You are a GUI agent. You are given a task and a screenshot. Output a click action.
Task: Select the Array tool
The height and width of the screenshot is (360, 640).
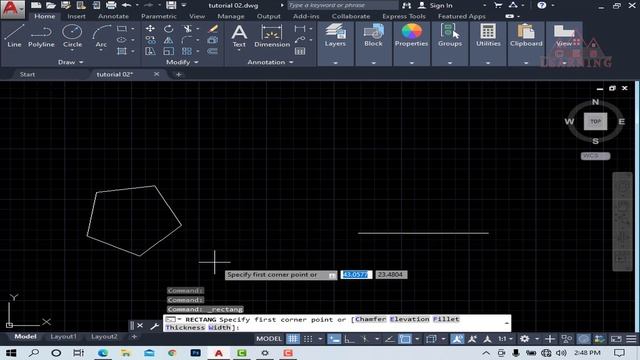[187, 51]
